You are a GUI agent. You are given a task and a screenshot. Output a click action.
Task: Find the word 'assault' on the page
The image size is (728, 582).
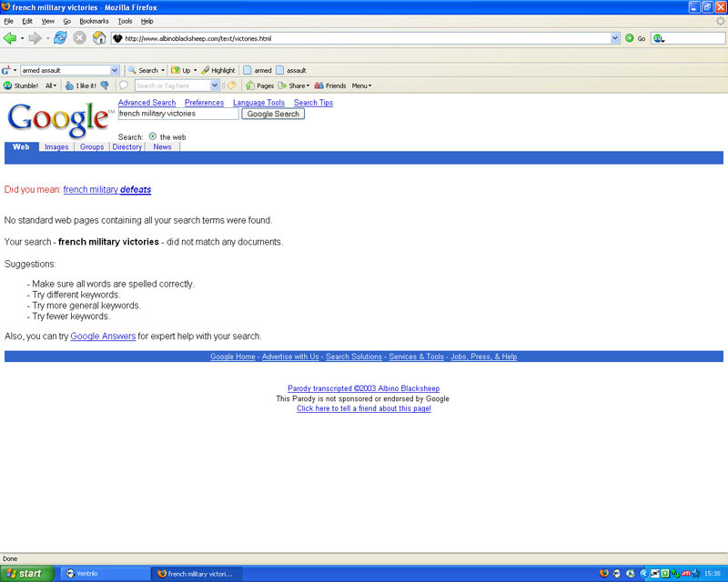coord(291,70)
